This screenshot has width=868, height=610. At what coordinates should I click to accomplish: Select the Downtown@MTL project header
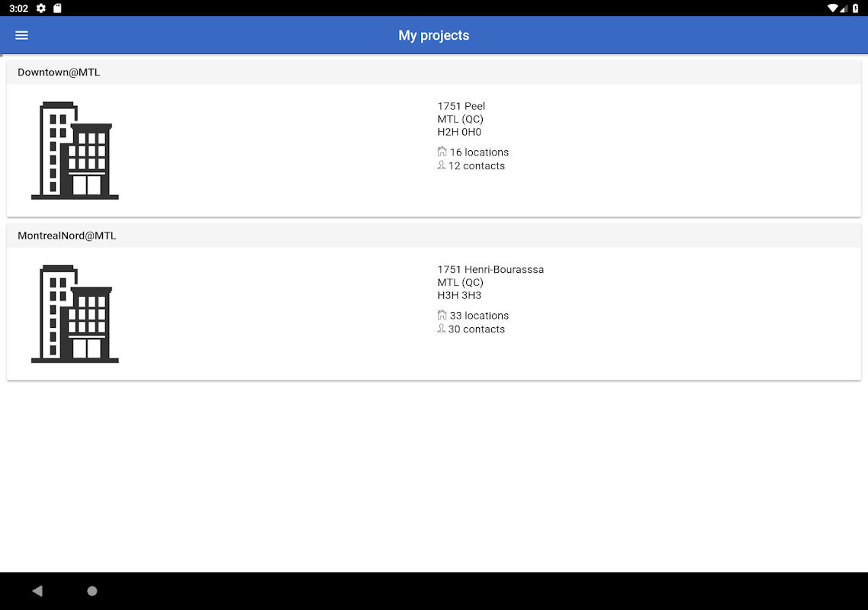434,72
